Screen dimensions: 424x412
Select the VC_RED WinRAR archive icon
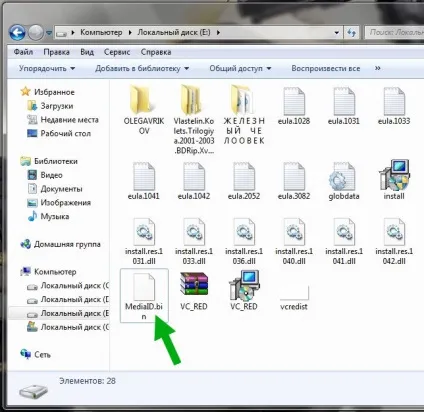tap(194, 284)
